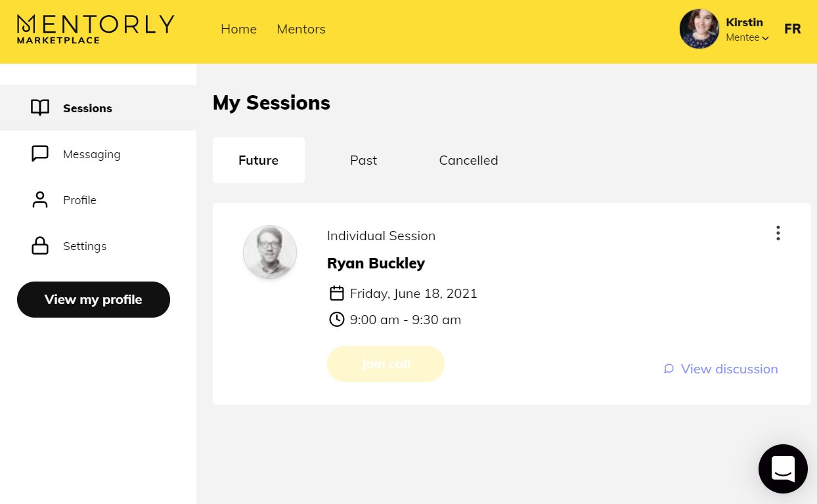Click the Sessions book icon
The image size is (817, 504).
coord(40,108)
